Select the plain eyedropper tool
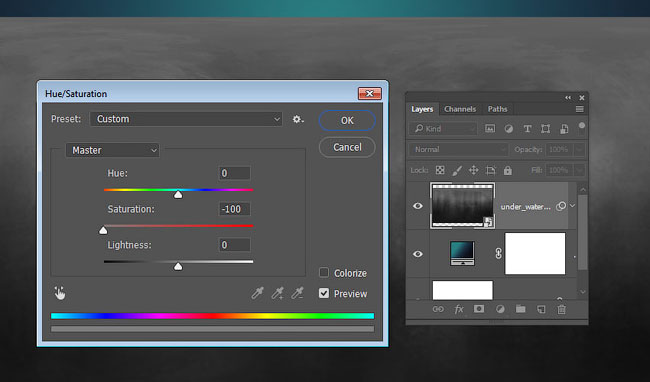This screenshot has height=382, width=650. 257,293
